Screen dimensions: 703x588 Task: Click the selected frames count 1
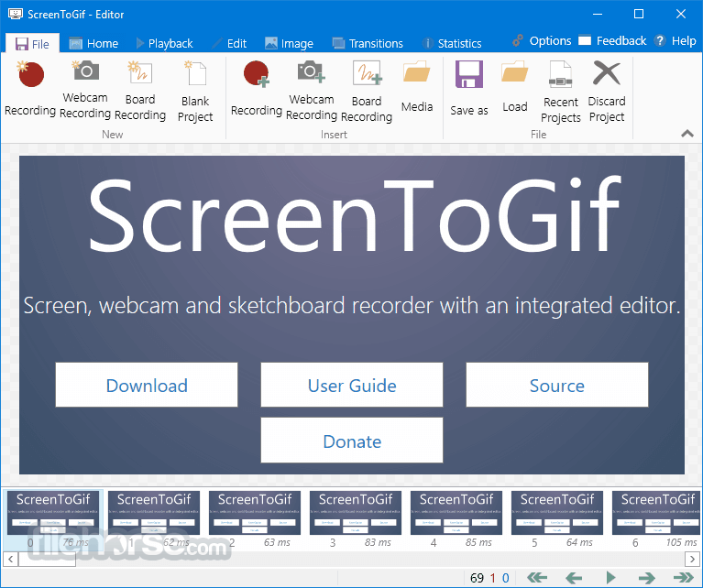[492, 578]
